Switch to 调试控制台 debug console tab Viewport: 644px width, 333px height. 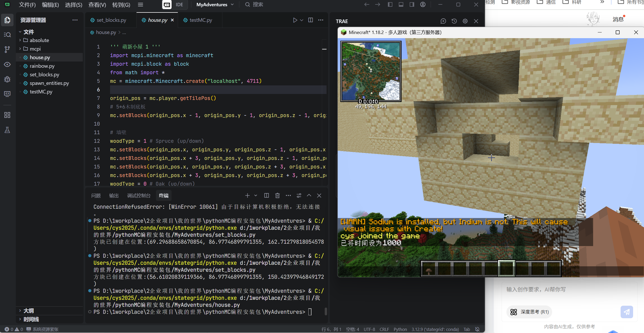(x=139, y=195)
